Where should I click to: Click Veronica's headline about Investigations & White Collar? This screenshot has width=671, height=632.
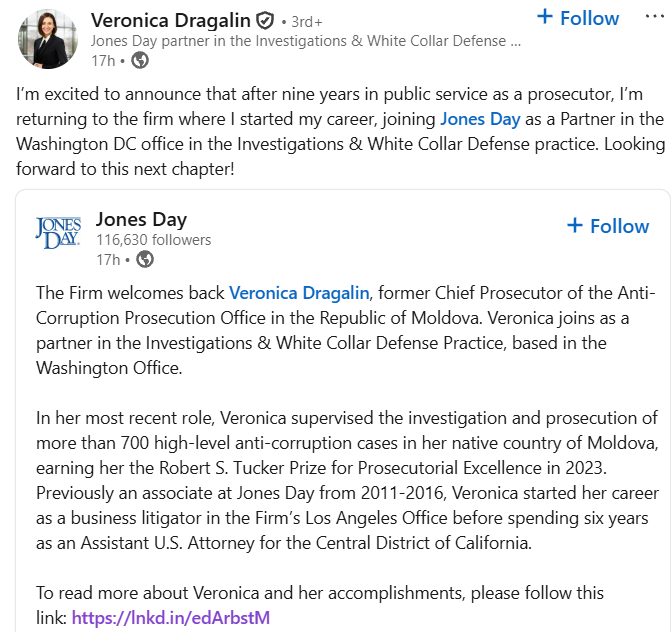point(306,41)
